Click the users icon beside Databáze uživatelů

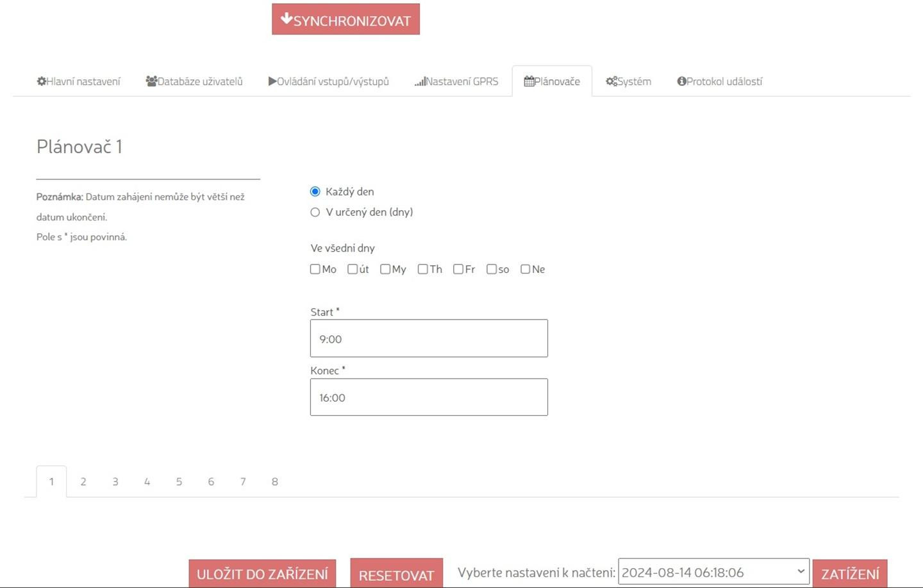tap(151, 81)
